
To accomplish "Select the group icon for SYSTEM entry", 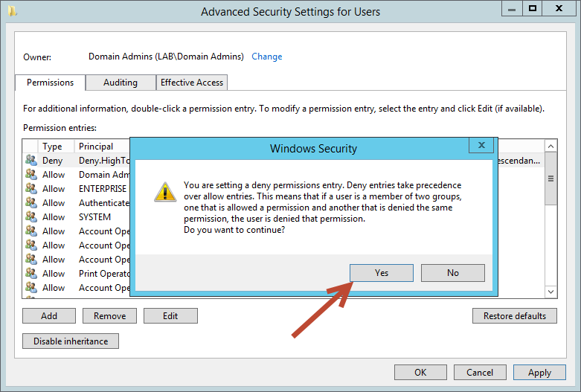I will coord(31,216).
